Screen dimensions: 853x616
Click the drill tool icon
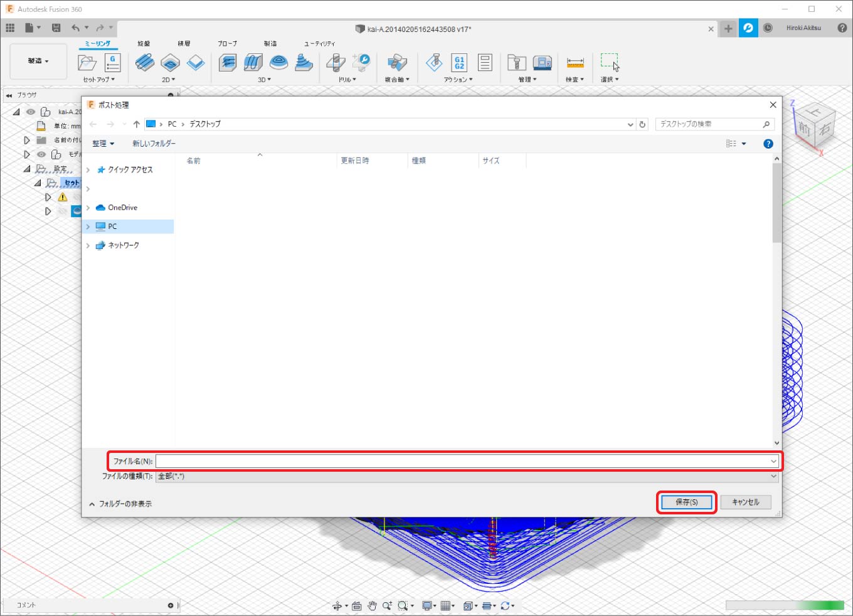tap(336, 62)
